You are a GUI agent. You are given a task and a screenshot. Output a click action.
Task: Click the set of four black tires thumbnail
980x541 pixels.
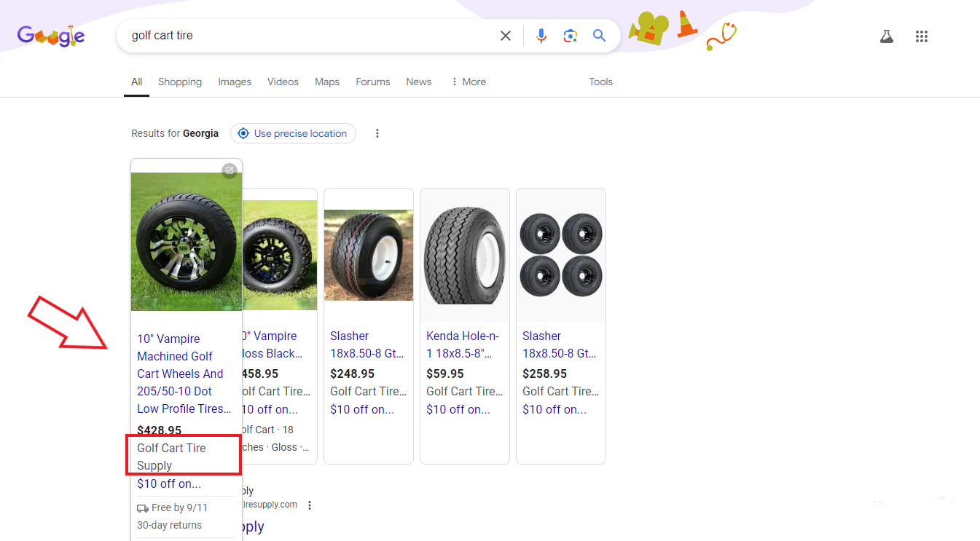pos(561,255)
